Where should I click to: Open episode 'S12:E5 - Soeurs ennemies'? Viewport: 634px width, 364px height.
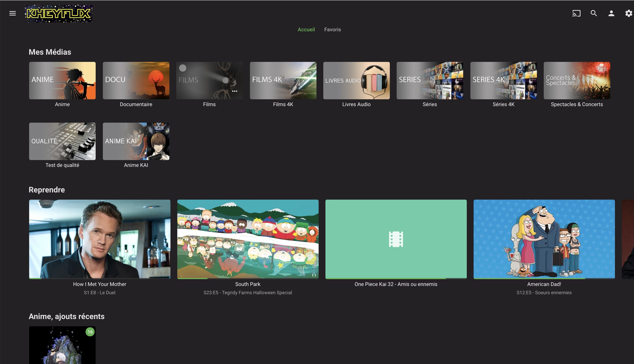(x=544, y=292)
